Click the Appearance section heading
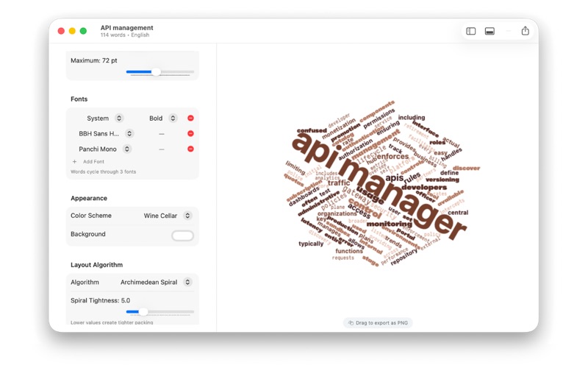588x368 pixels. (89, 198)
